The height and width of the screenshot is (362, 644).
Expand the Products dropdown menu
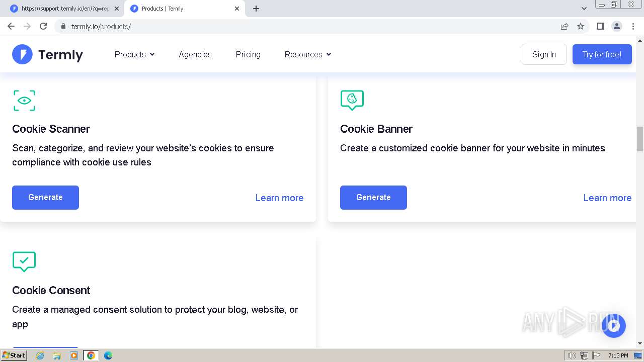coord(134,54)
